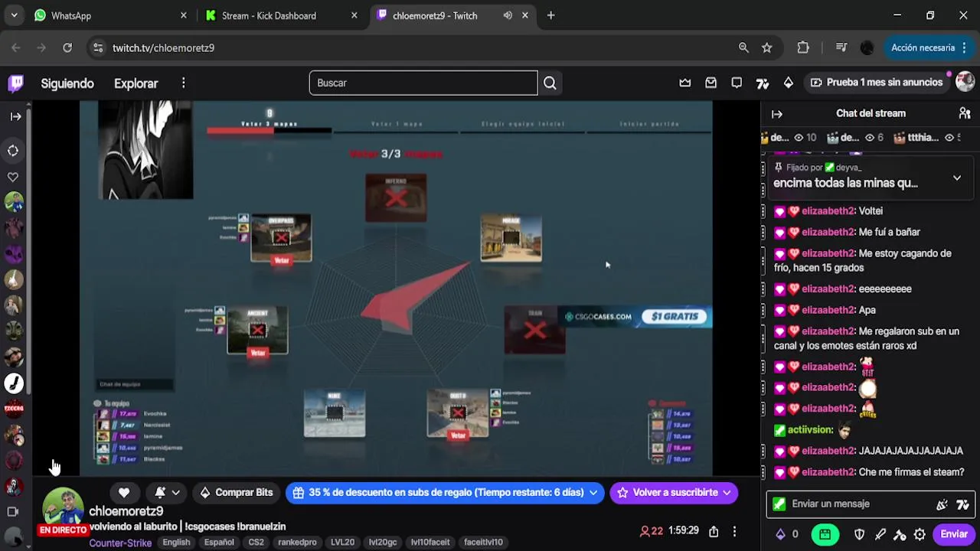Click the search magnifier button
Screen dimensions: 980x551
coord(550,83)
